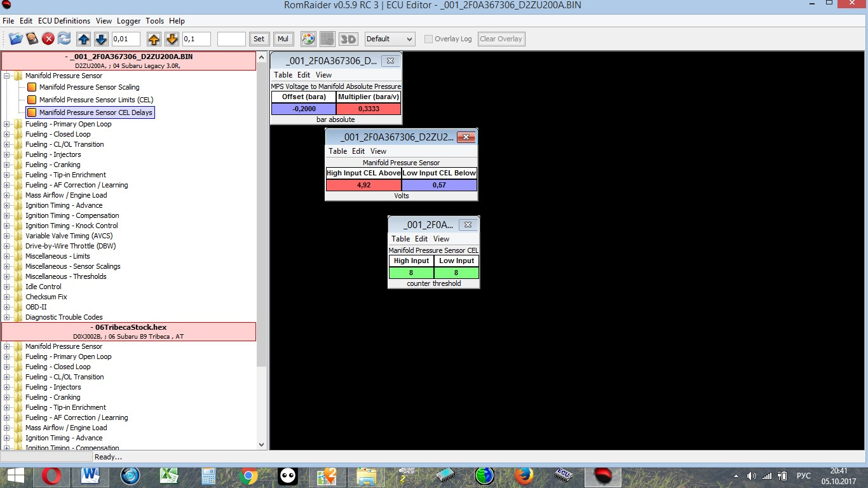Open the Logger menu

pyautogui.click(x=129, y=21)
